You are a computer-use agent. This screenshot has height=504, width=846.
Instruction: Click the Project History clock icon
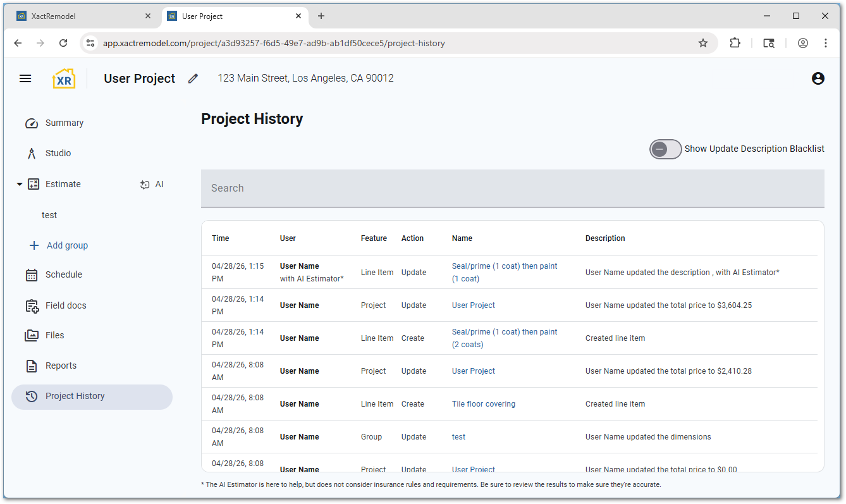pyautogui.click(x=32, y=396)
